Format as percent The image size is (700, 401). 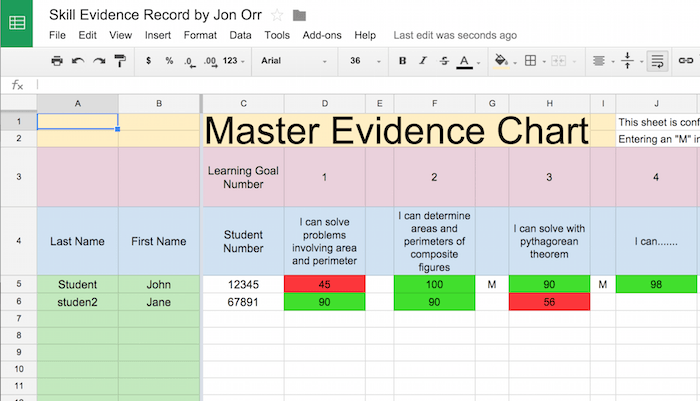pyautogui.click(x=169, y=61)
